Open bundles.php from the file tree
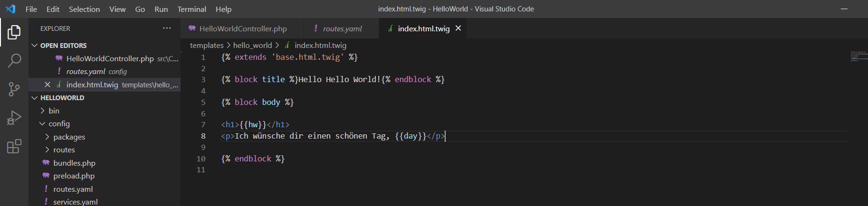The height and width of the screenshot is (206, 868). 74,163
